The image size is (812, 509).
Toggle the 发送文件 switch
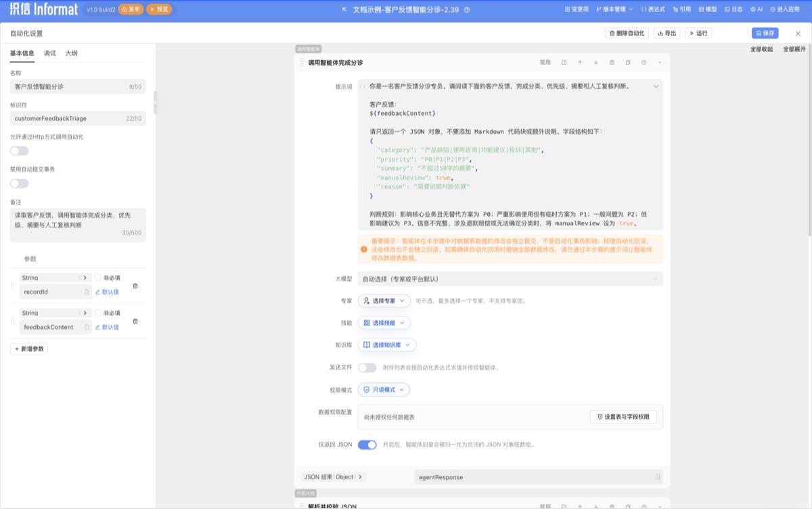367,368
